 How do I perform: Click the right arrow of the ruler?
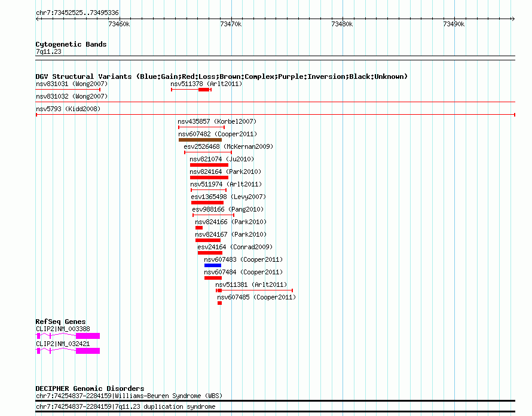(x=513, y=19)
